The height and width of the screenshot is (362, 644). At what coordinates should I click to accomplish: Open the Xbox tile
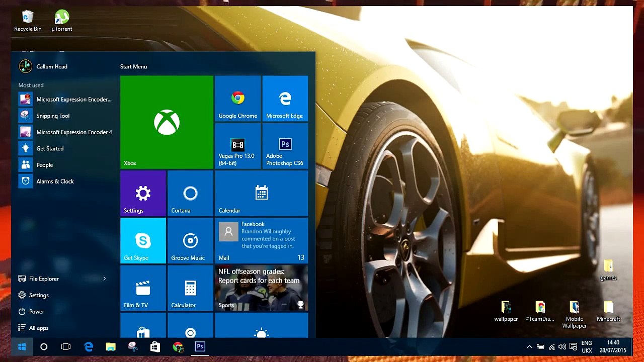167,122
